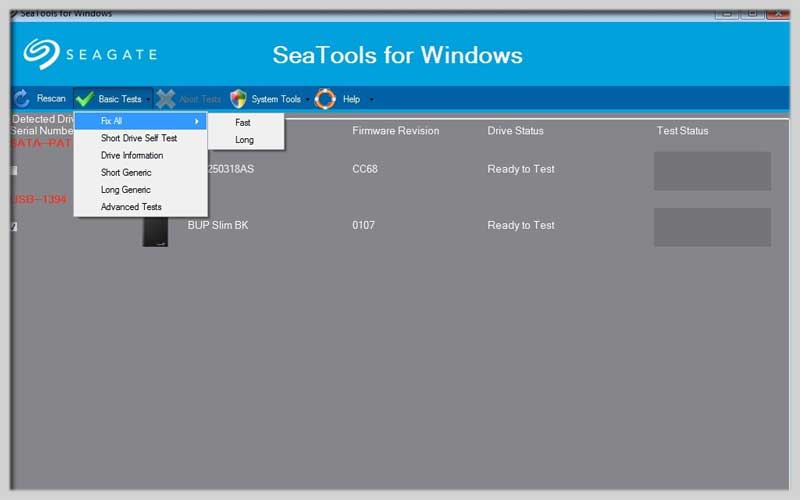Click the Firmware Revision column header
The height and width of the screenshot is (500, 800).
click(x=395, y=131)
